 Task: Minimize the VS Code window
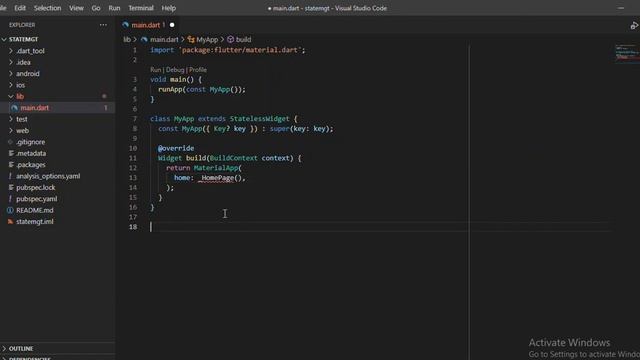[x=621, y=8]
